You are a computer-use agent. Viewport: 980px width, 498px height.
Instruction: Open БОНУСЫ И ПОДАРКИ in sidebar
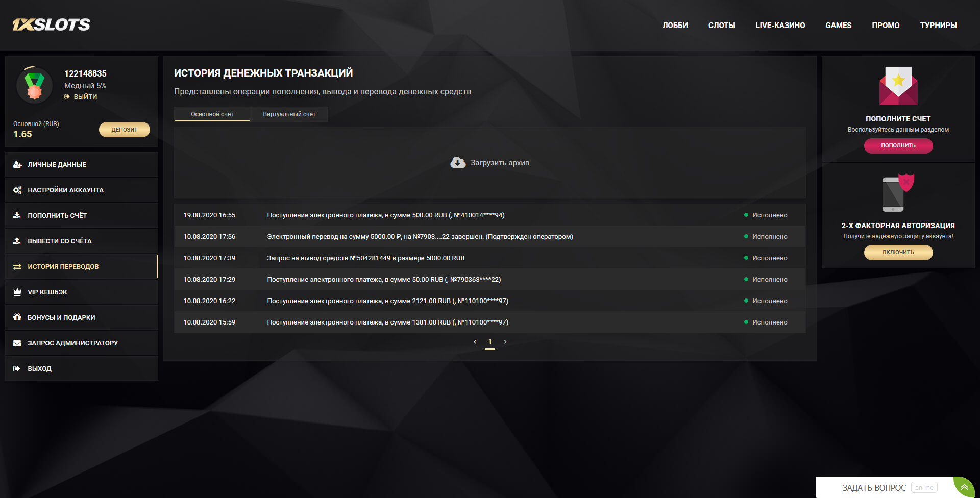point(82,317)
